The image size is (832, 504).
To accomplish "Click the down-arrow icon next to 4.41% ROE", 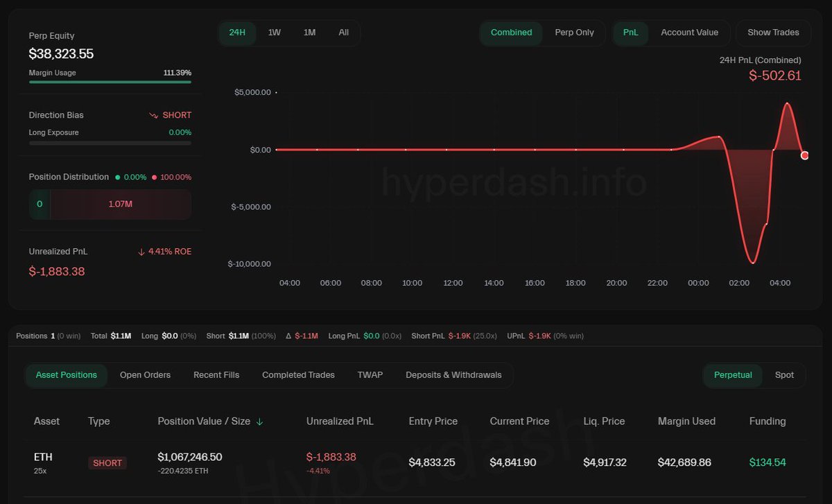I will (141, 252).
